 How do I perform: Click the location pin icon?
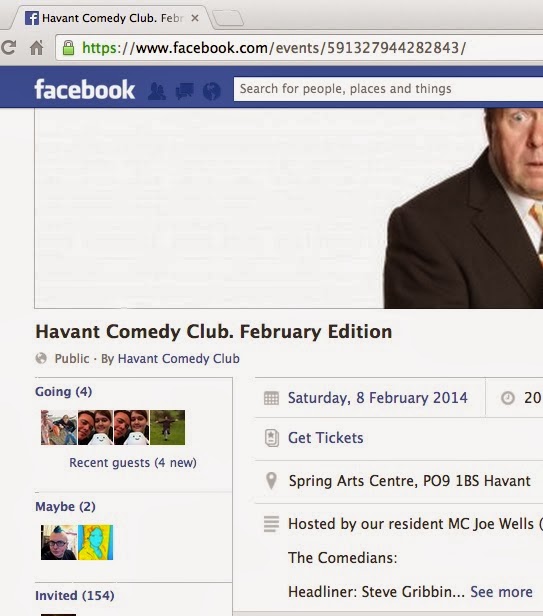pos(271,480)
